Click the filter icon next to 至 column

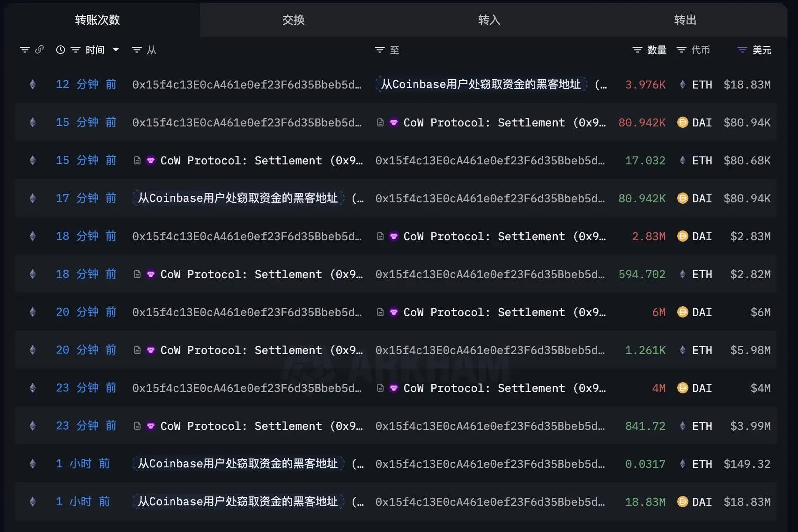(379, 50)
